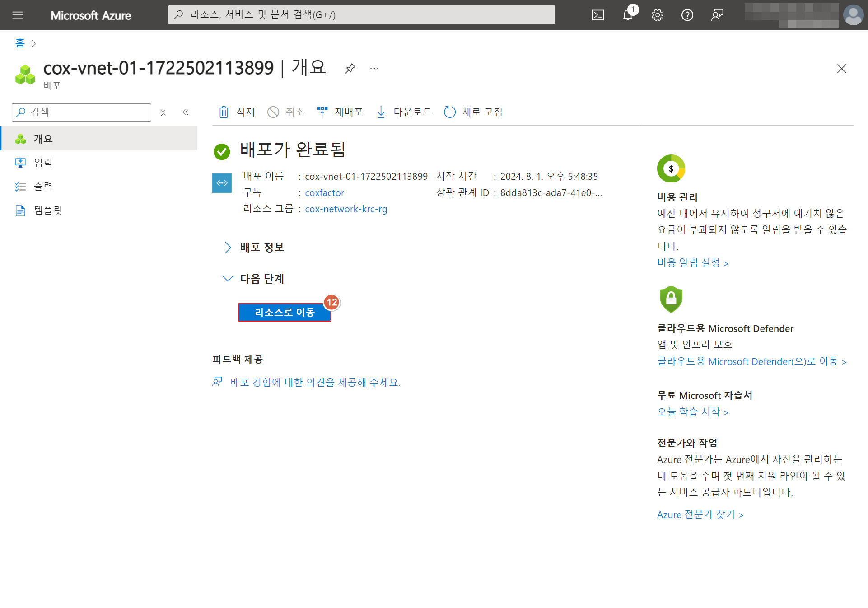Open the help question mark menu
Image resolution: width=868 pixels, height=608 pixels.
click(x=687, y=15)
